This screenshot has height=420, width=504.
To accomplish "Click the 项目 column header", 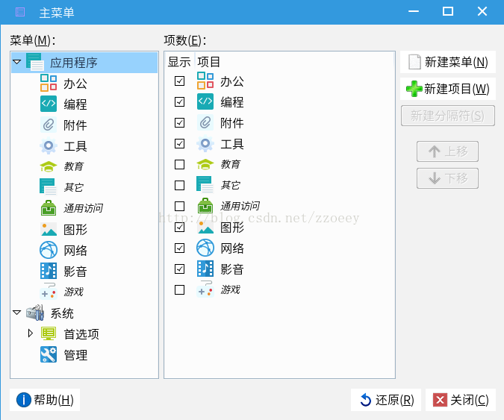I will [208, 62].
